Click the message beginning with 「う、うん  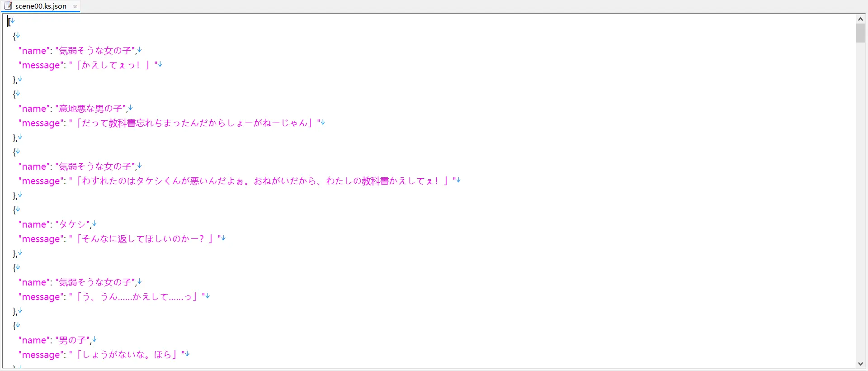pyautogui.click(x=137, y=297)
